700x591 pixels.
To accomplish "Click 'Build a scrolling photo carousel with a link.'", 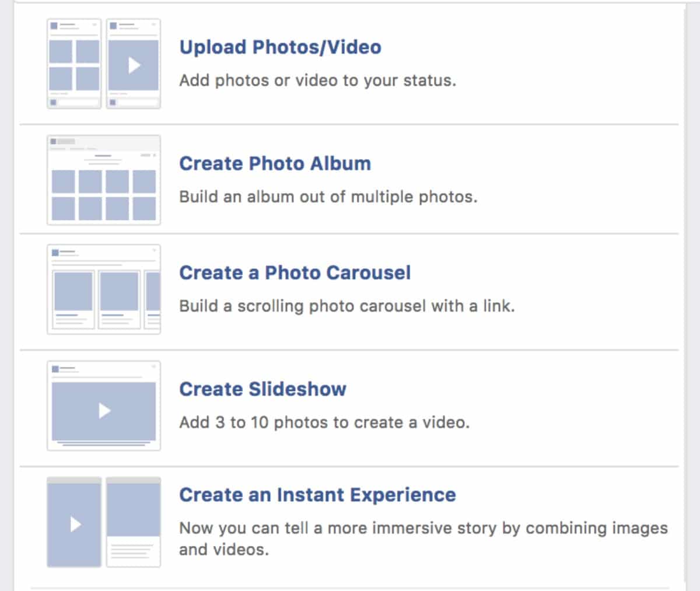I will tap(346, 306).
